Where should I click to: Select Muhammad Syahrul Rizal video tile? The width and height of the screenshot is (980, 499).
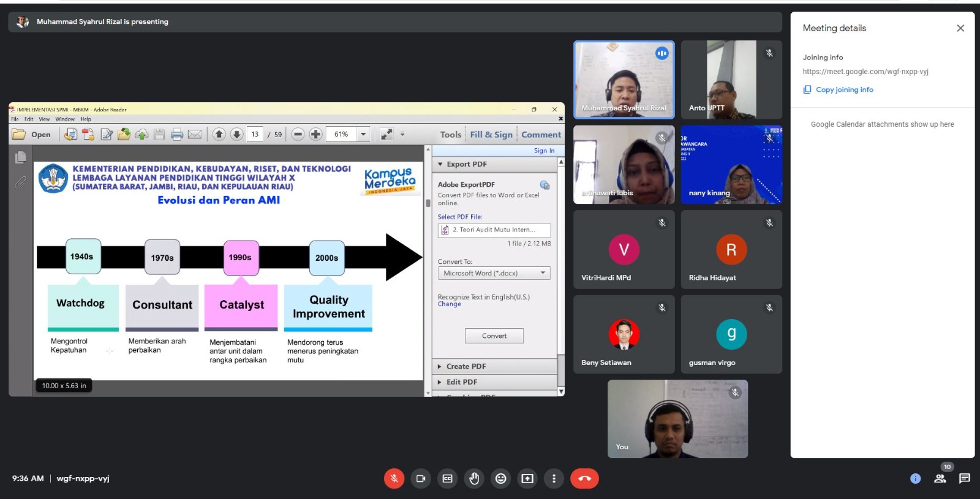tap(624, 80)
